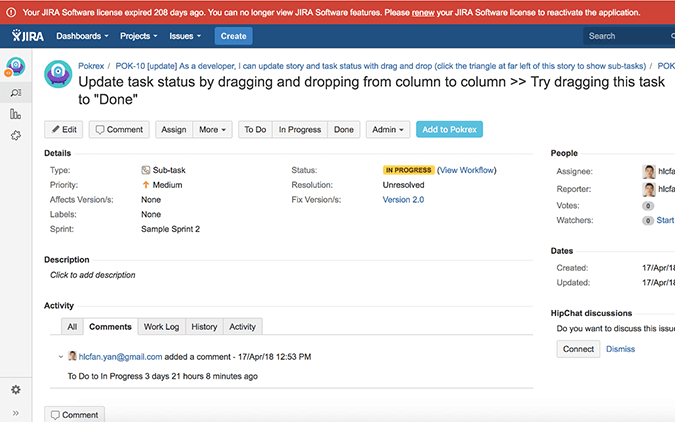Click the large project avatar beside title
This screenshot has height=422, width=675.
click(x=58, y=74)
